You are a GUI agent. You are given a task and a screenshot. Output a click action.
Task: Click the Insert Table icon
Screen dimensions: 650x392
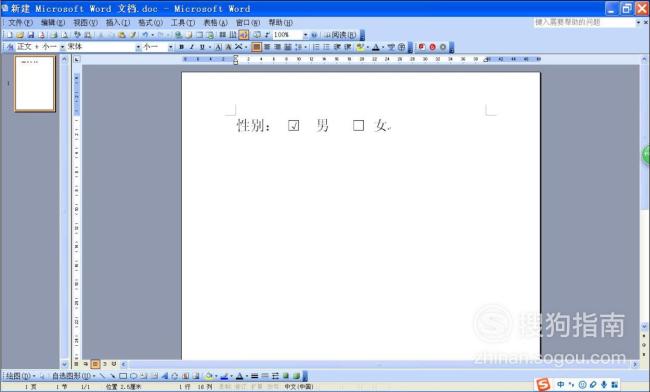(x=200, y=35)
